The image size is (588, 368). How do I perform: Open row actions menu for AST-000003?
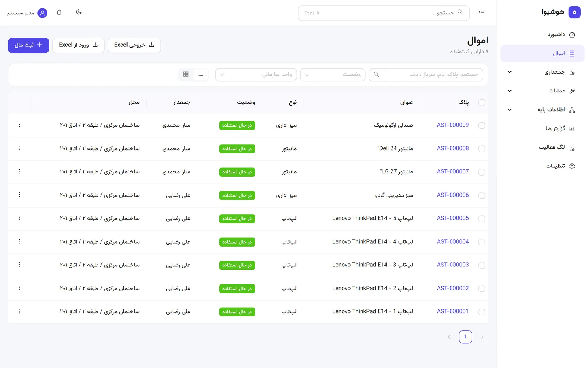(19, 265)
